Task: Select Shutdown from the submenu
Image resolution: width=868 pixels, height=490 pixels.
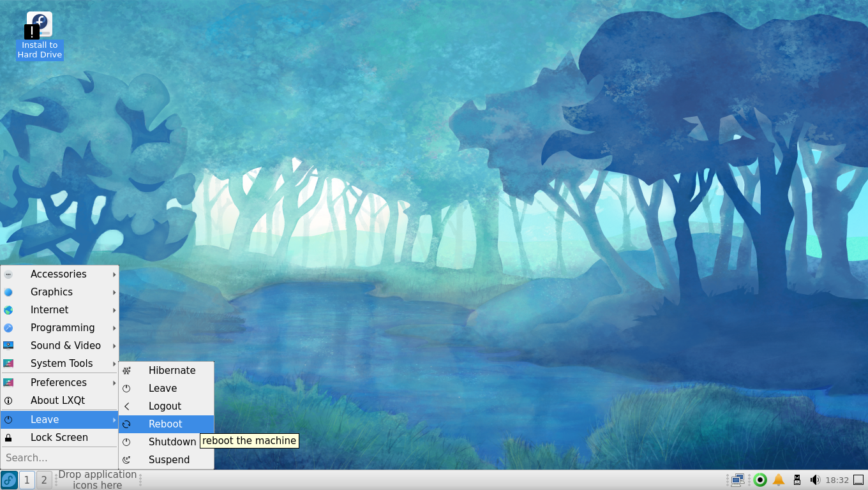Action: (166, 442)
